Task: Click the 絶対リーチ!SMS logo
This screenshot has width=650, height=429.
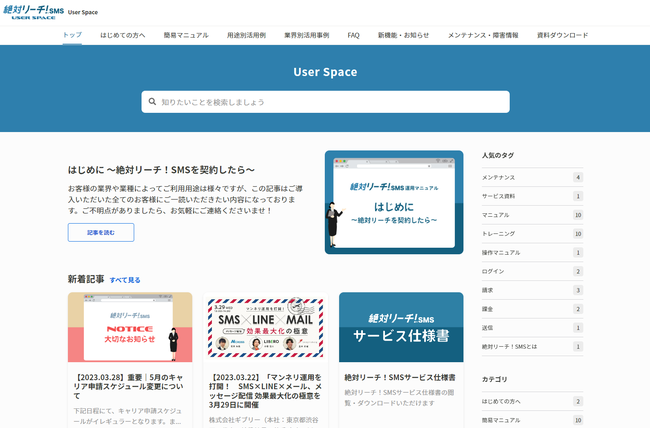Action: tap(32, 12)
